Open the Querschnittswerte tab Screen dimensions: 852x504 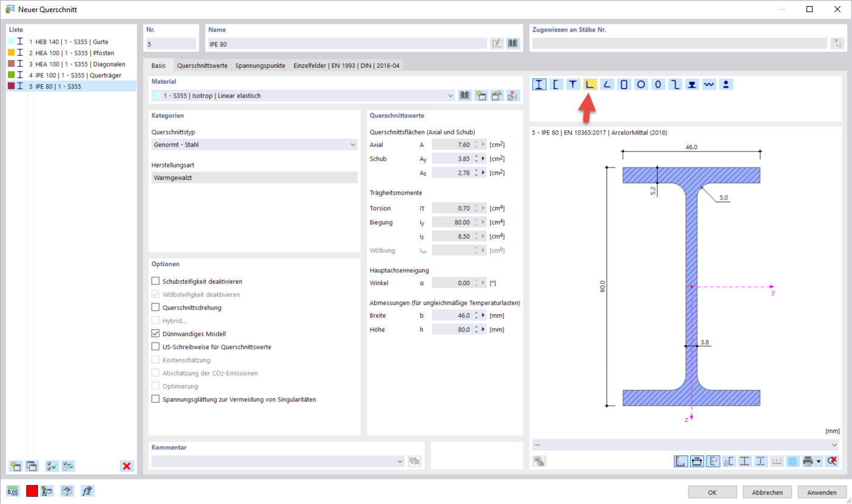click(x=202, y=66)
